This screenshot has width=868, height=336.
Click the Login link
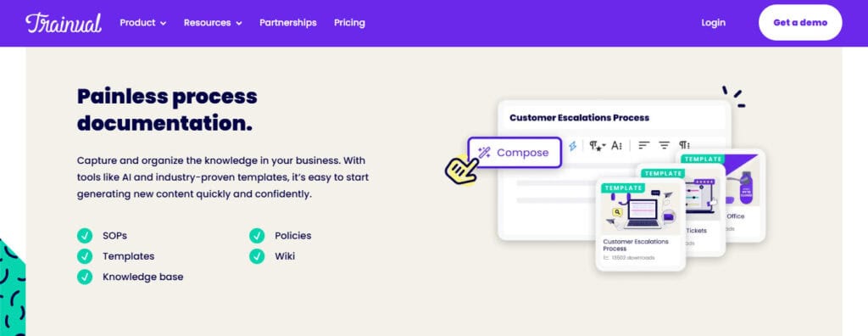tap(713, 23)
